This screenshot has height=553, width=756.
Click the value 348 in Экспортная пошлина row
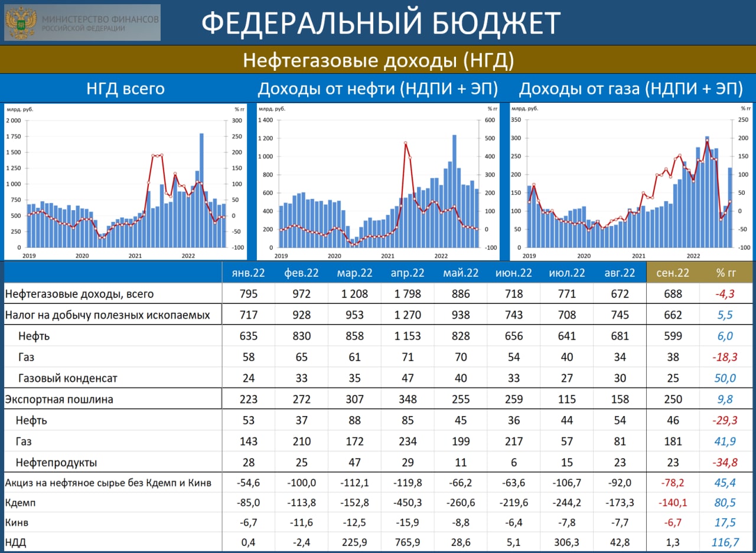click(408, 400)
